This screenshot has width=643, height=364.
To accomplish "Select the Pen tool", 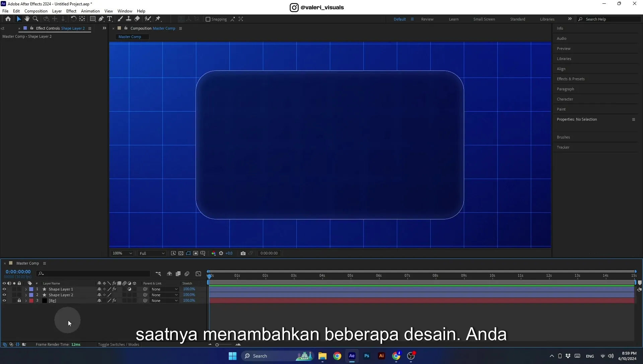I will pyautogui.click(x=101, y=19).
